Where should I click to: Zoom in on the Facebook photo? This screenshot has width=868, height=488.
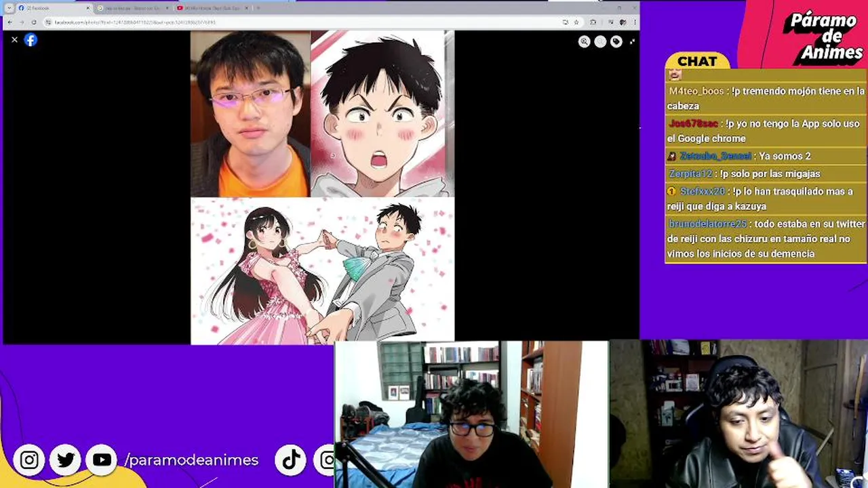pos(584,41)
